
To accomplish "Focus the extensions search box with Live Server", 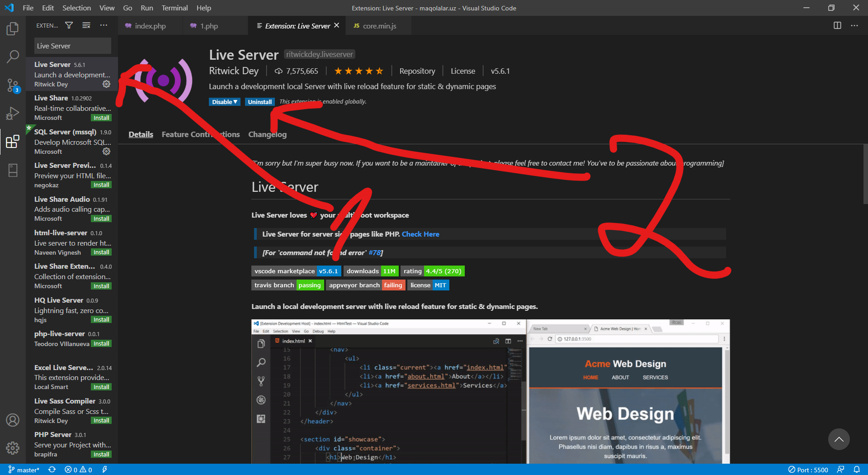I will [72, 46].
